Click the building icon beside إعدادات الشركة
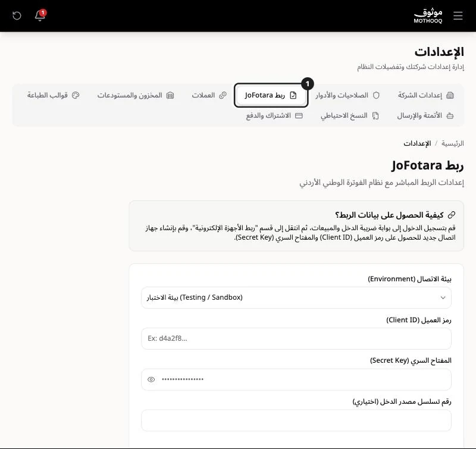 click(450, 95)
